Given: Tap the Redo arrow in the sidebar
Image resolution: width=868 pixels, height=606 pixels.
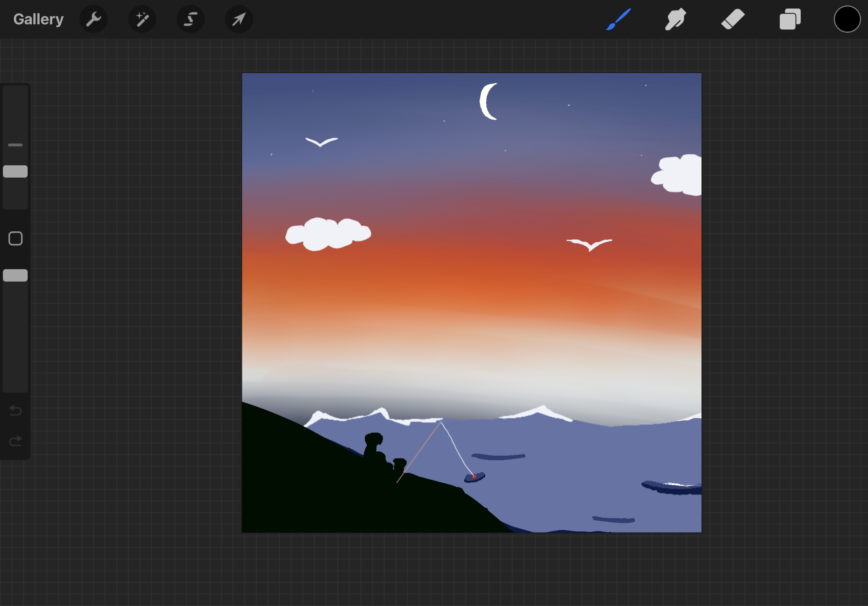Looking at the screenshot, I should [15, 440].
